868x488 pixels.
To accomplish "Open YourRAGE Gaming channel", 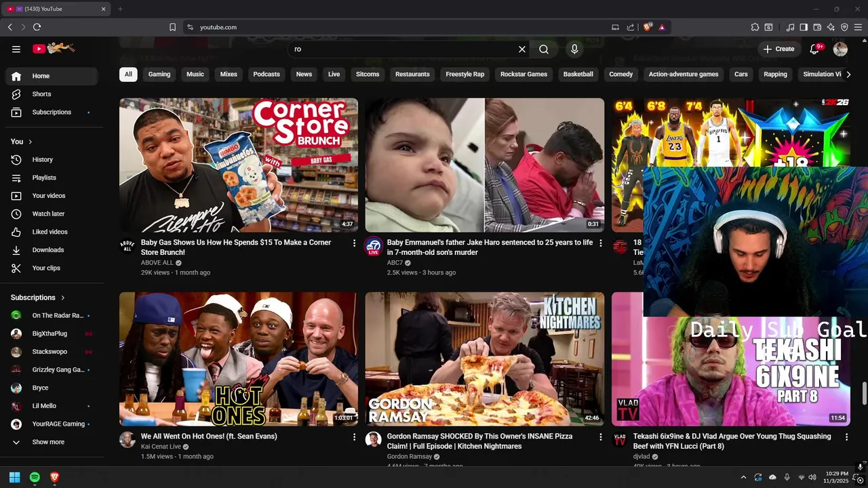I will 52,424.
